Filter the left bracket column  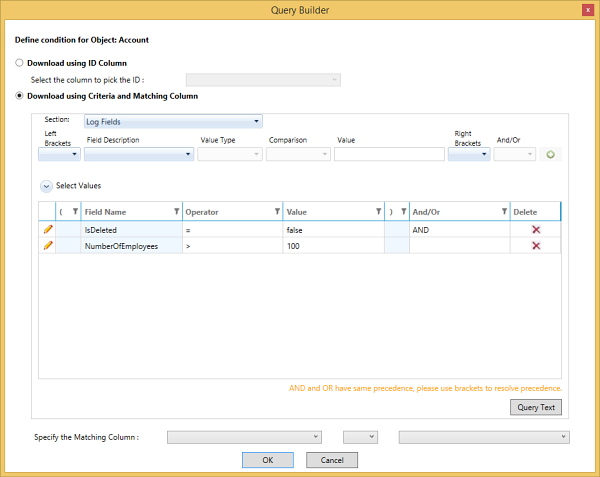click(75, 212)
